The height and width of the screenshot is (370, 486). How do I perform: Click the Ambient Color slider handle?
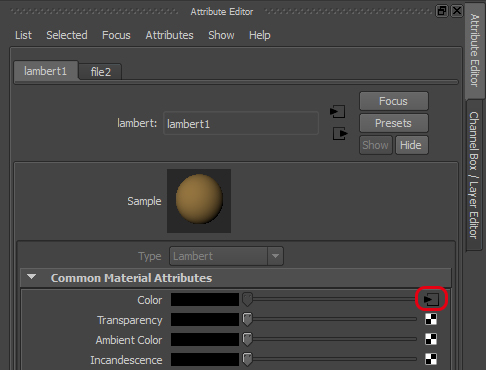pyautogui.click(x=247, y=339)
